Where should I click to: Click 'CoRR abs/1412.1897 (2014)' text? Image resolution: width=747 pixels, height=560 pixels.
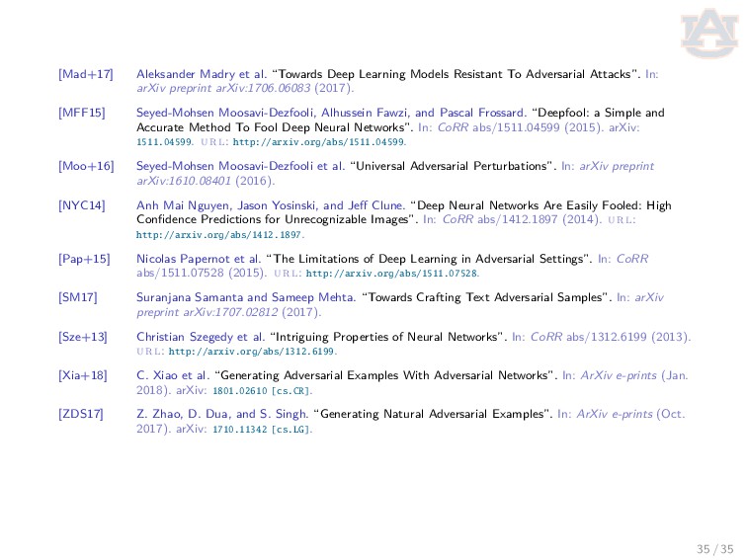tap(522, 219)
